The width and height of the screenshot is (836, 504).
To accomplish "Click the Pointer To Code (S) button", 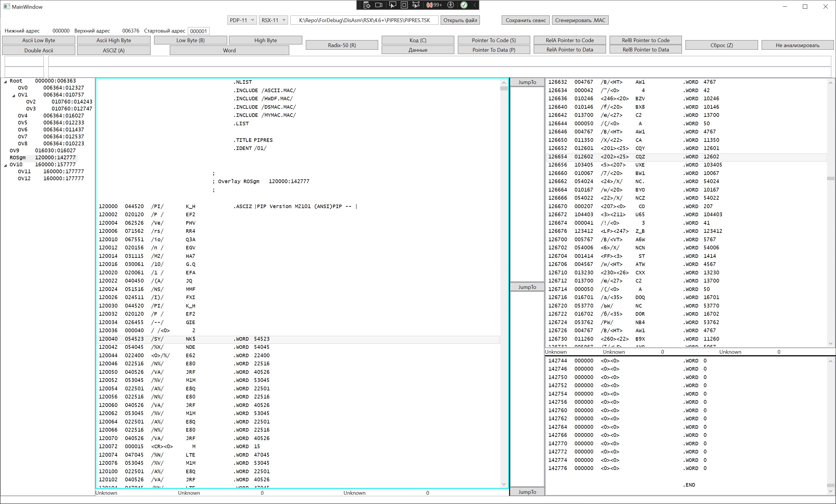I will tap(493, 40).
